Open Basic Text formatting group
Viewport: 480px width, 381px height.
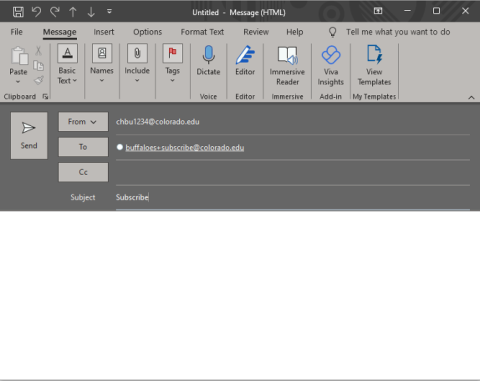pos(67,64)
